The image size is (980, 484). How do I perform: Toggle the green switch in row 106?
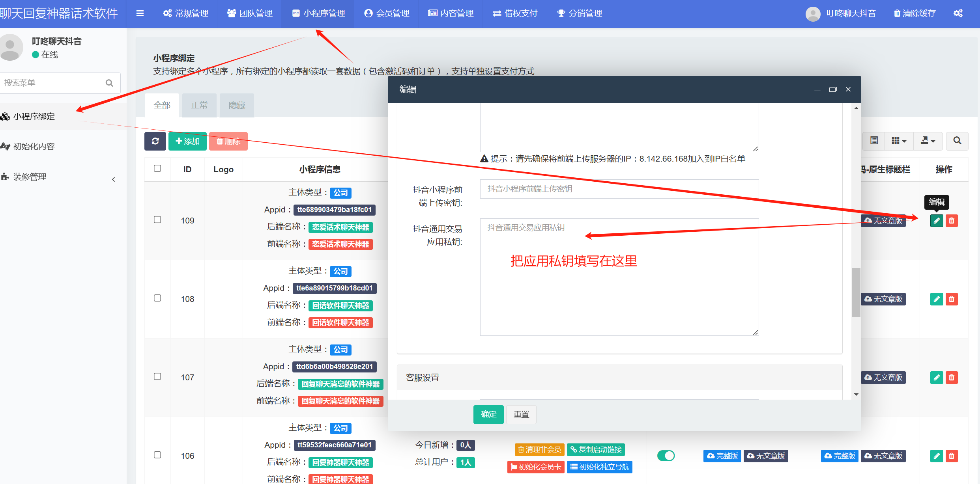tap(666, 456)
